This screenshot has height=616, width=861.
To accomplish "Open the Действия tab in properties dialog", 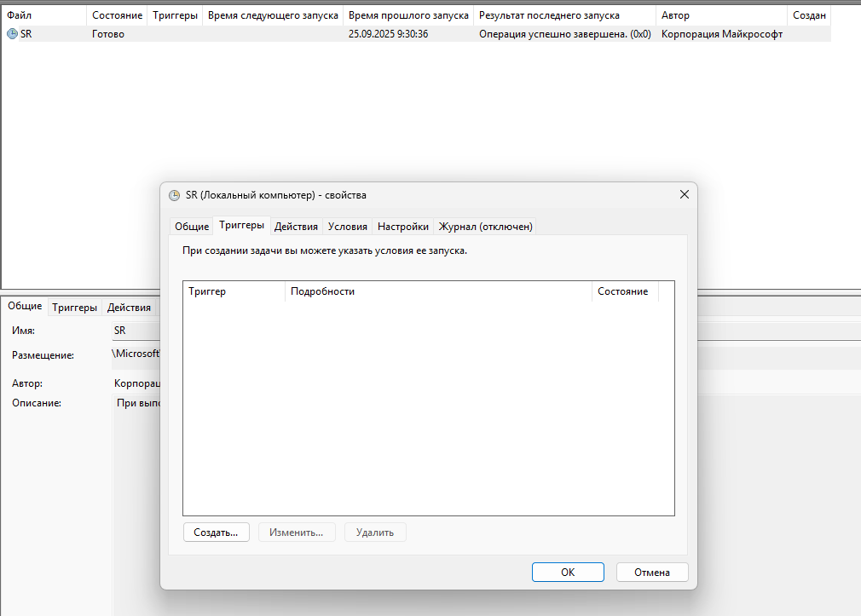I will tap(296, 226).
